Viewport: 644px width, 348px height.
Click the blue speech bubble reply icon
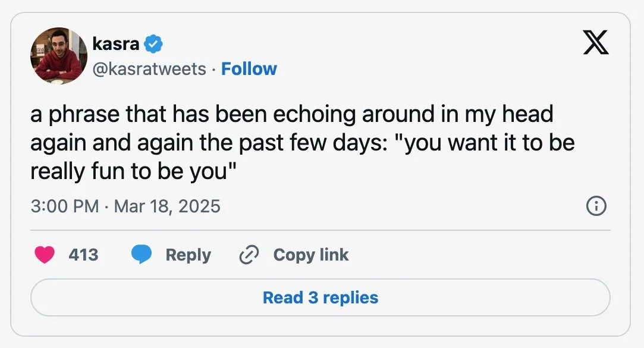tap(141, 255)
